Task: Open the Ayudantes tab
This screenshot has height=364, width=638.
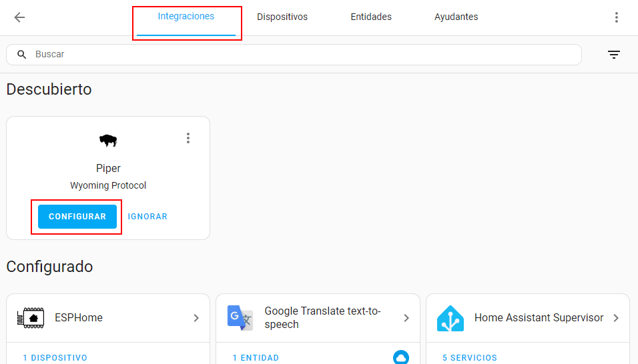Action: [456, 17]
